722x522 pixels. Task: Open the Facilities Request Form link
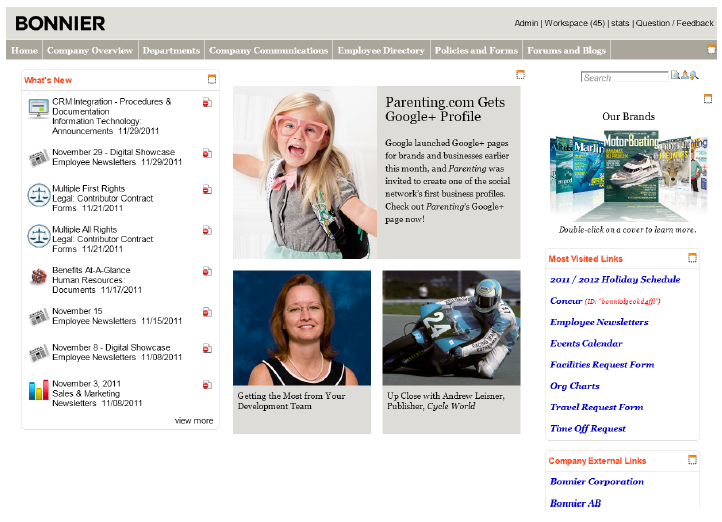(602, 364)
